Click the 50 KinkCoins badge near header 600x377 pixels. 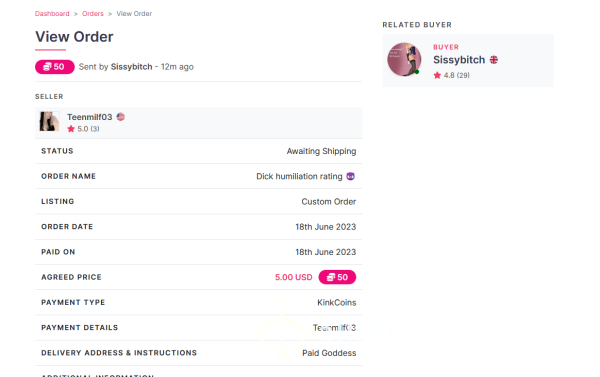[x=54, y=67]
